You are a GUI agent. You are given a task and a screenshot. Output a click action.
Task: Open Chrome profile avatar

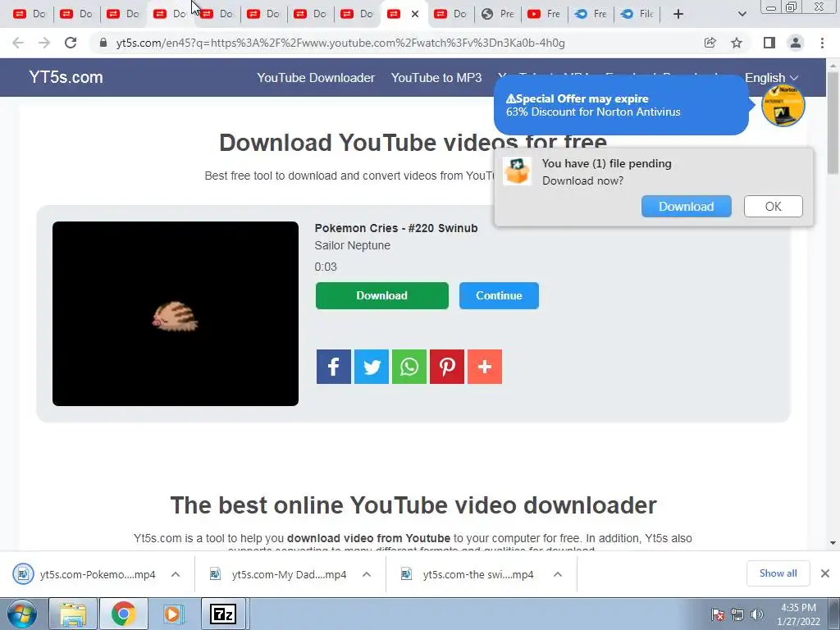tap(796, 43)
